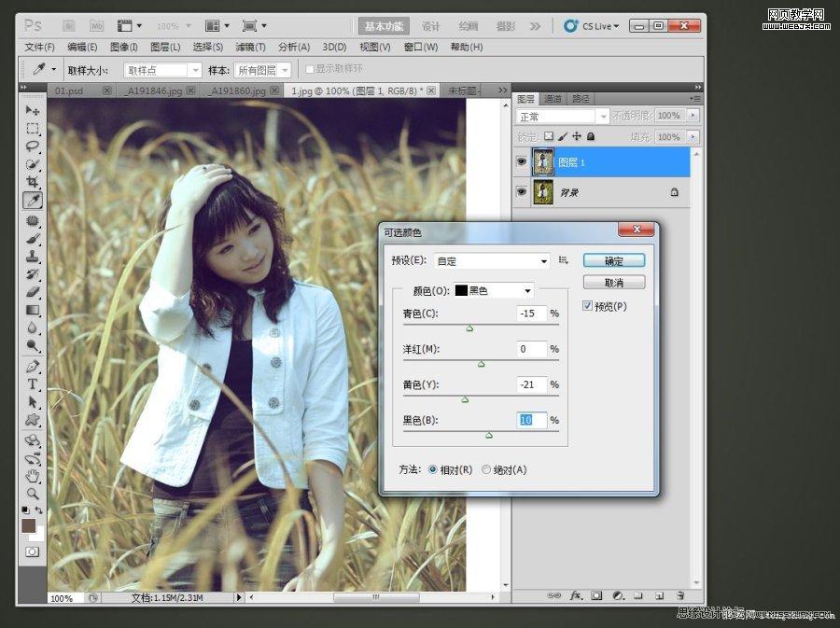Select the Path Selection tool
The height and width of the screenshot is (628, 840).
[x=33, y=402]
